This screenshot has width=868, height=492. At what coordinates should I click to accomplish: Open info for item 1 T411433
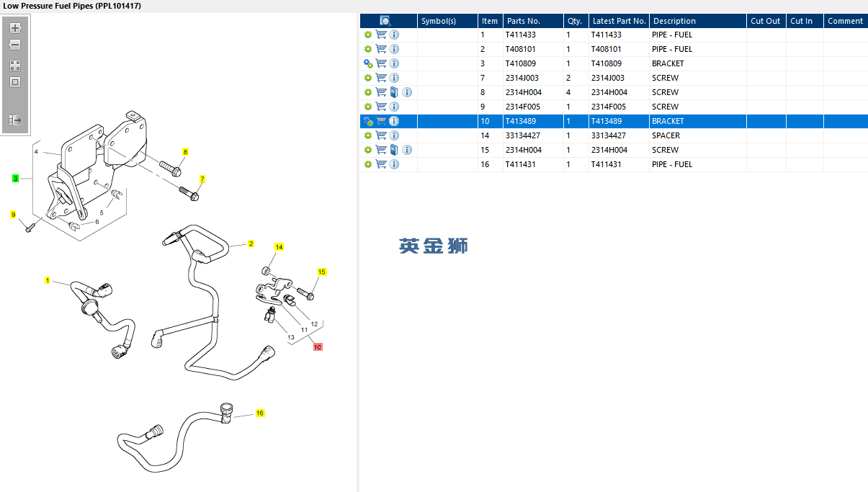click(394, 35)
